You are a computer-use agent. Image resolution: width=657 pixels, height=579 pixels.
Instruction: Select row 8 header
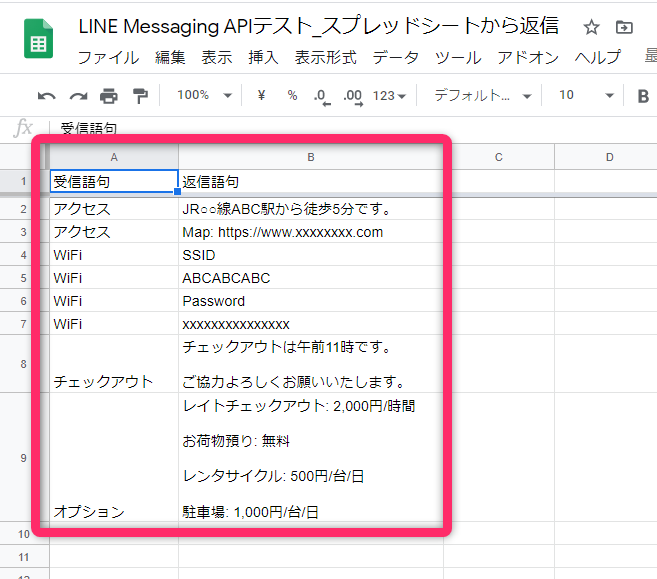(x=24, y=364)
